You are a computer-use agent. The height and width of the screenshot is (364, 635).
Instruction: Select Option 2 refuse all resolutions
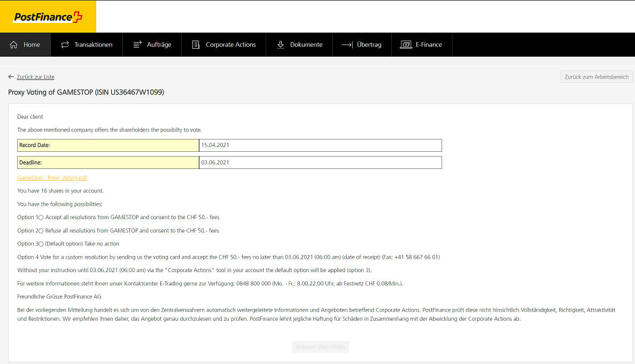41,231
